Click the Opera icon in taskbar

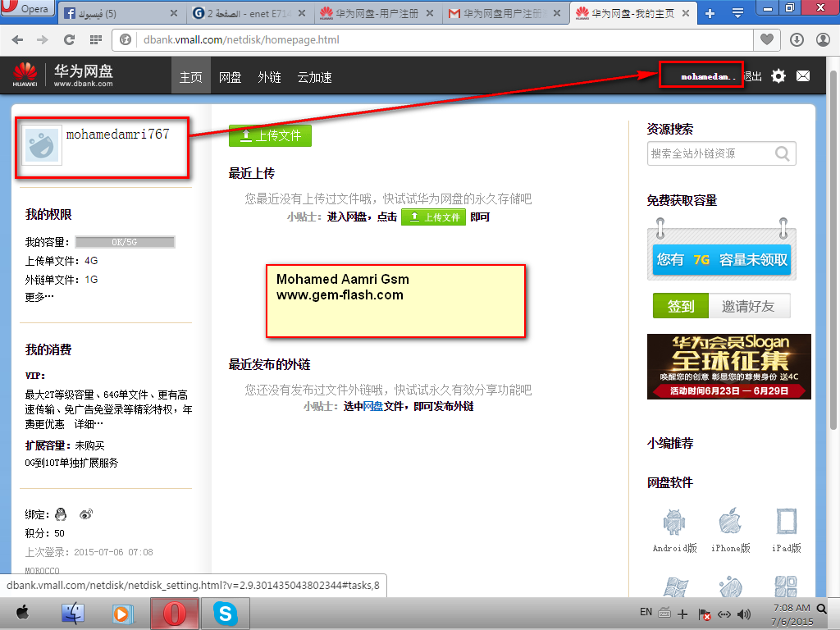click(174, 614)
